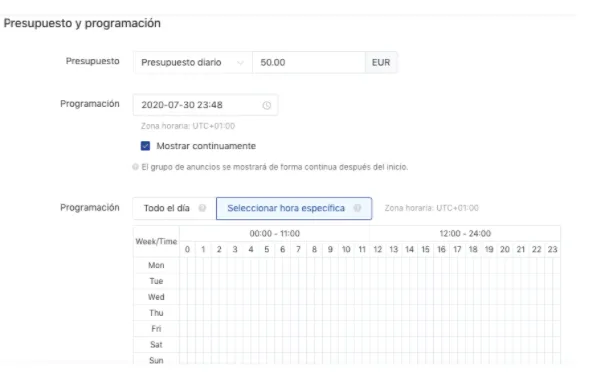The width and height of the screenshot is (595, 388).
Task: Click the 2020-07-30 23:48 date field
Action: tap(205, 105)
